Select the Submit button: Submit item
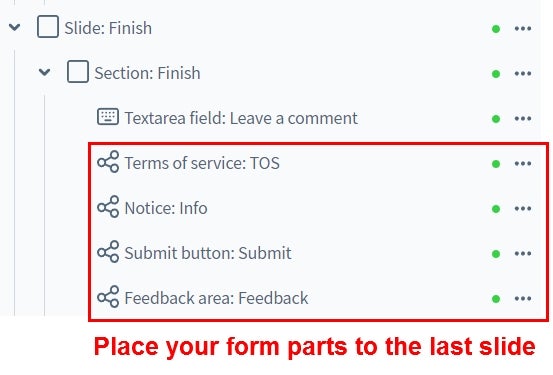Screen dimensions: 553x375 (x=208, y=253)
